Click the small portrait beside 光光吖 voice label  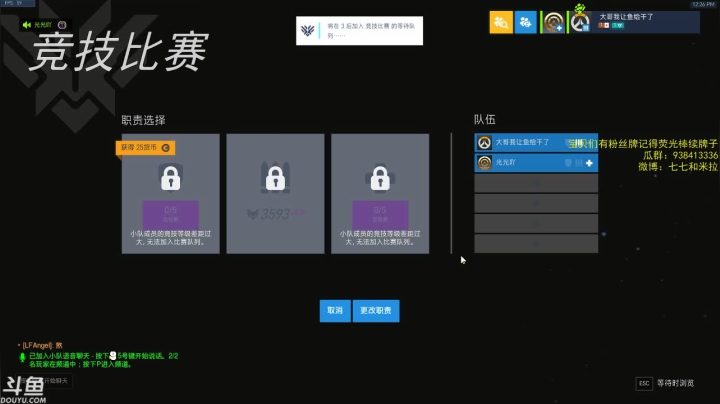(62, 25)
